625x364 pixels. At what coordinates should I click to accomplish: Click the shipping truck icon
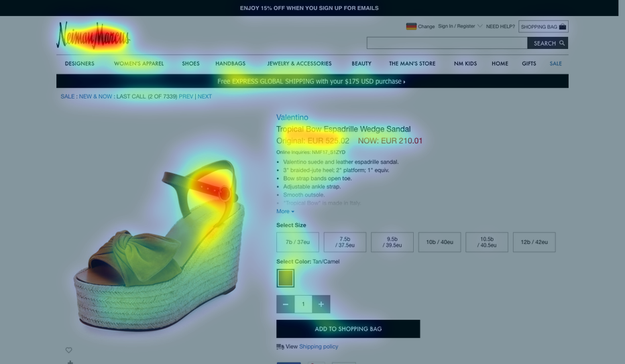click(x=280, y=347)
